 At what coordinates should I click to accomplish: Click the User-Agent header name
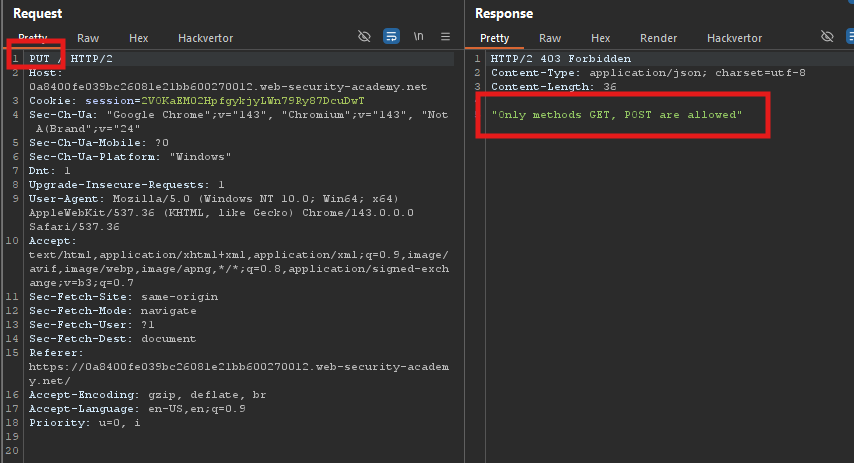pyautogui.click(x=66, y=199)
